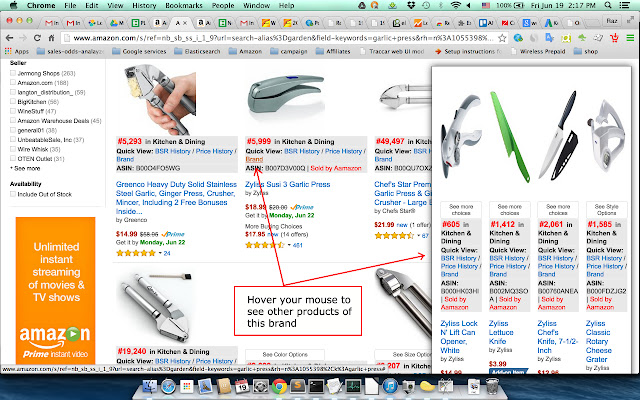Click the red shopping cart extension icon

[x=614, y=38]
